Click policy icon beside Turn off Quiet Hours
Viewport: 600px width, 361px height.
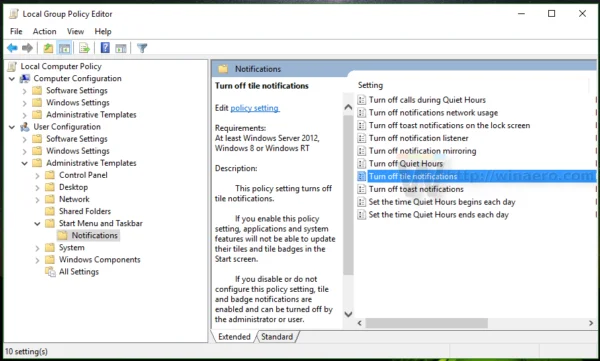pos(362,163)
